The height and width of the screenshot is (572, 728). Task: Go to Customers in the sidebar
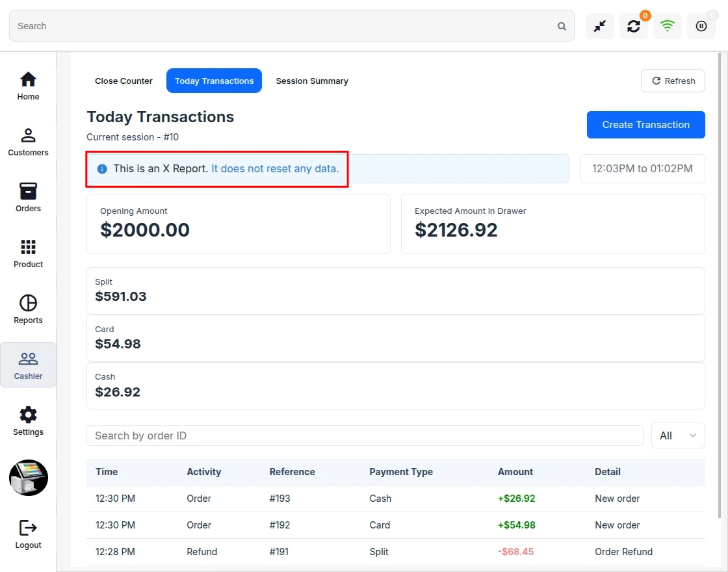[28, 142]
